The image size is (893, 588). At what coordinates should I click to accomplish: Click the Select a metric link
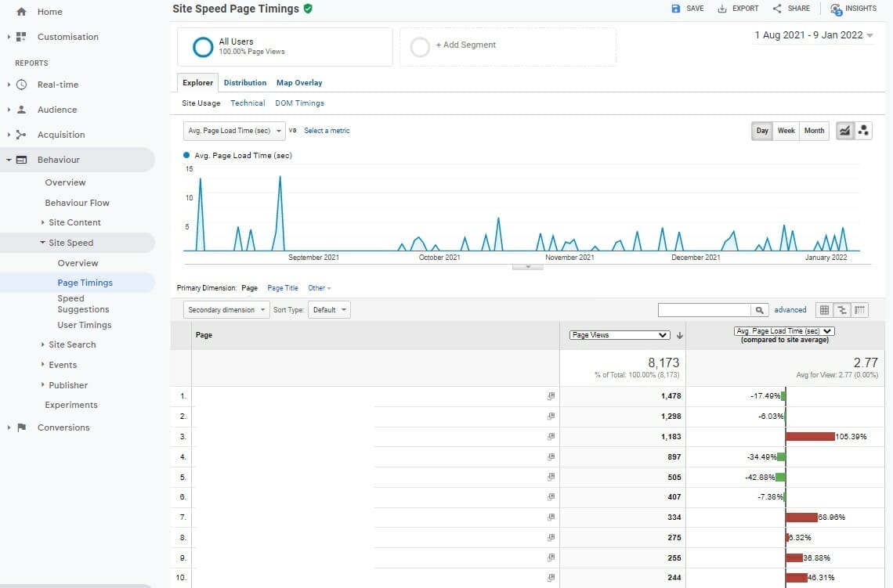point(327,131)
